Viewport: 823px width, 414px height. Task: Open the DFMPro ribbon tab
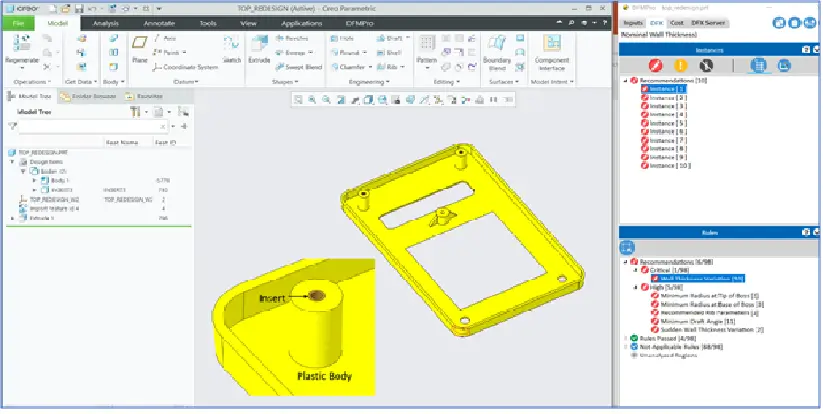point(359,23)
